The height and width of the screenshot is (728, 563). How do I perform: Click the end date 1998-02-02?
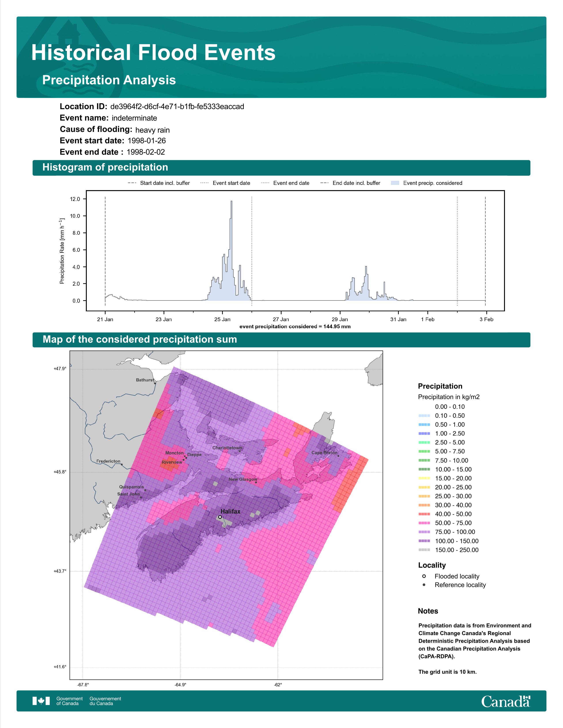(146, 152)
